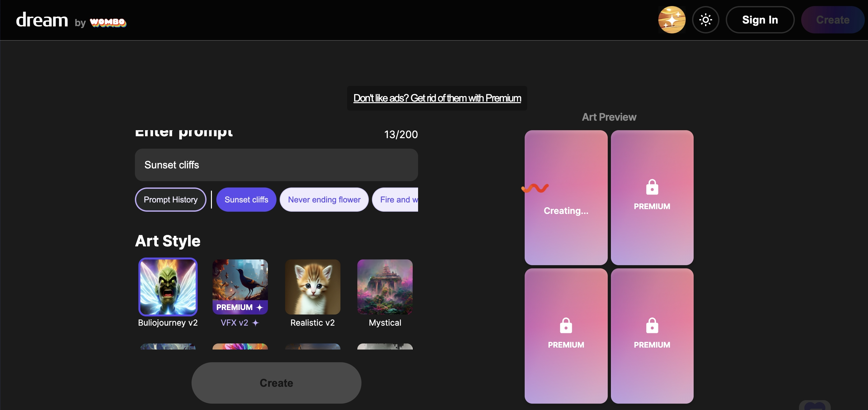Select the Sunset cliffs prompt suggestion

246,200
